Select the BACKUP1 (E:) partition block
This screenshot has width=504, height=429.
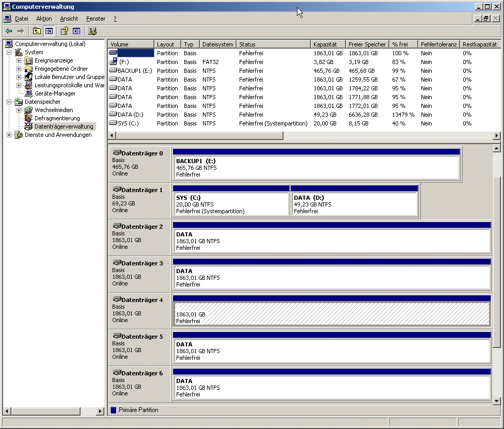pyautogui.click(x=317, y=164)
